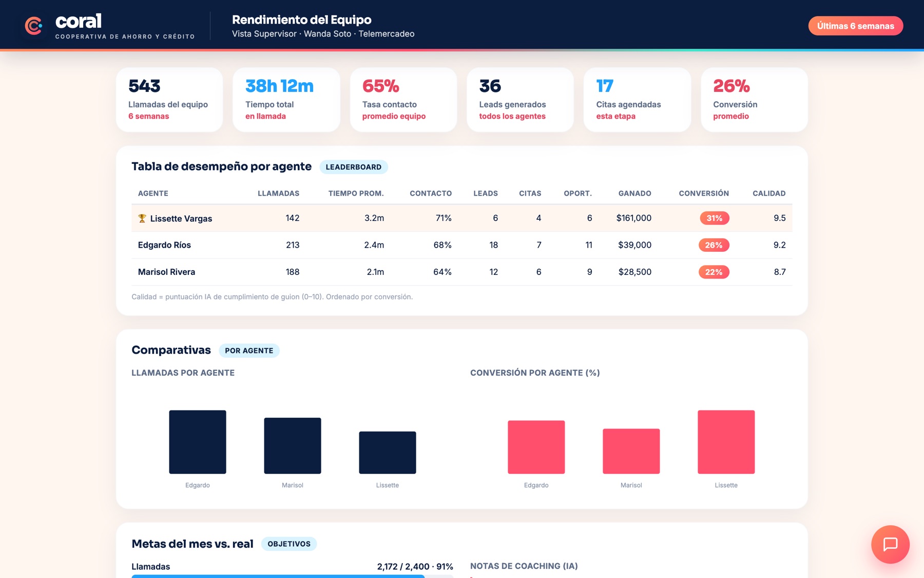Click the $39,000 won amount

(x=635, y=245)
